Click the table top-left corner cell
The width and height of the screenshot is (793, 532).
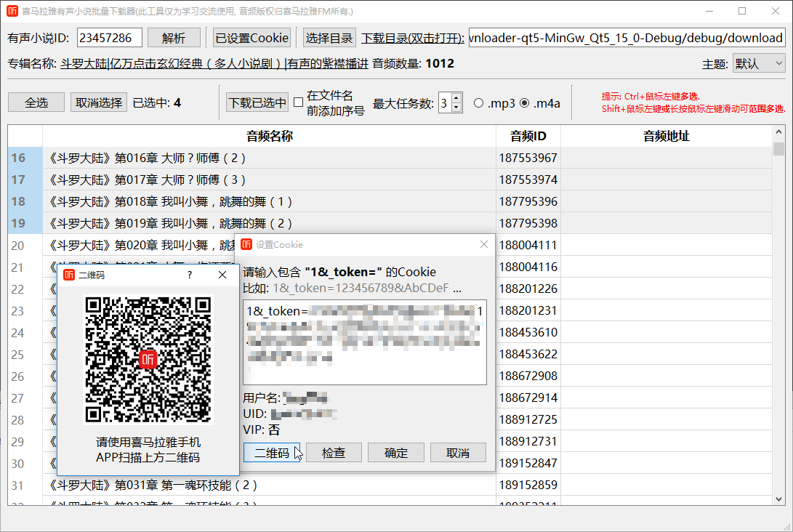click(x=25, y=136)
